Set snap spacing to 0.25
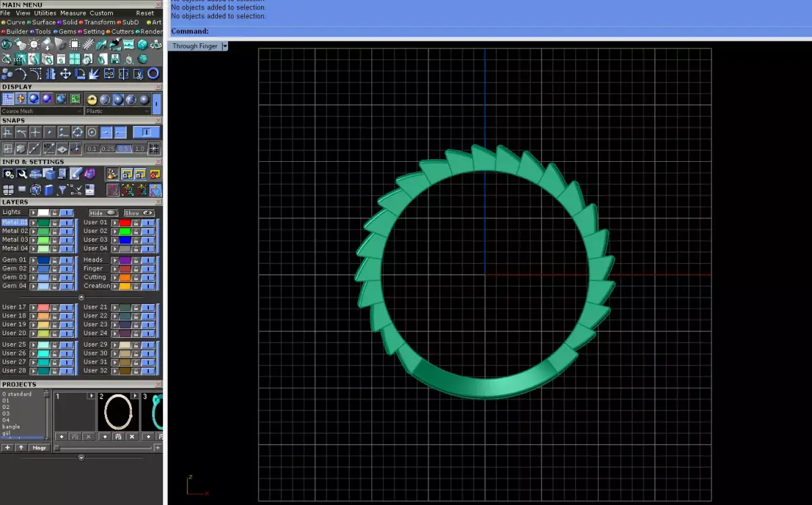 [108, 149]
